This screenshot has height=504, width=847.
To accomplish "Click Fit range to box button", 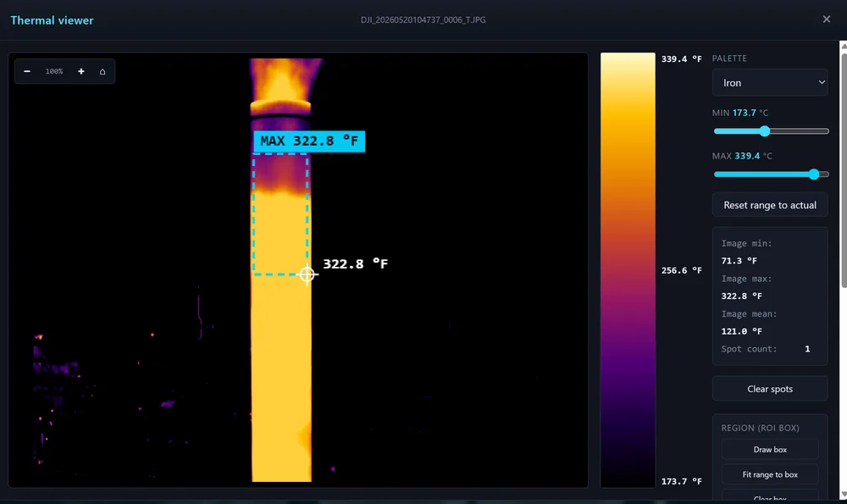I will point(770,474).
